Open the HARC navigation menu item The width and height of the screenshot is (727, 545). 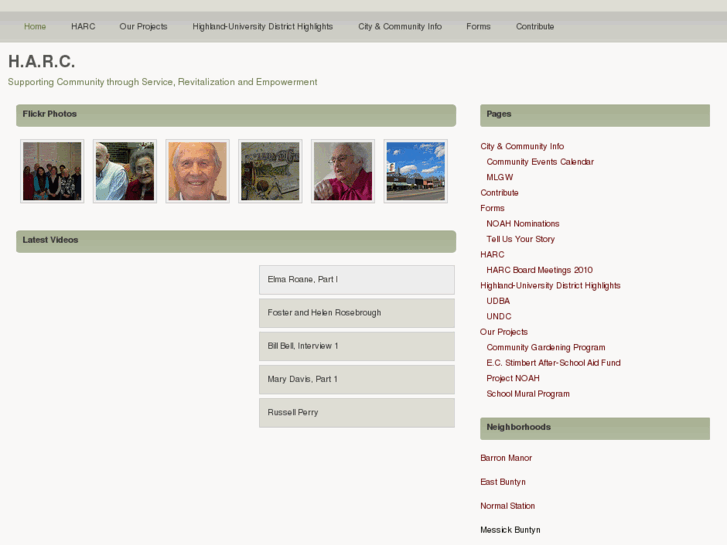click(x=83, y=26)
